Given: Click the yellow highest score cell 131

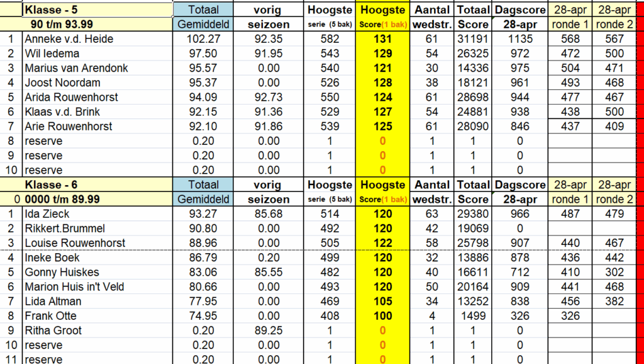Looking at the screenshot, I should click(383, 39).
